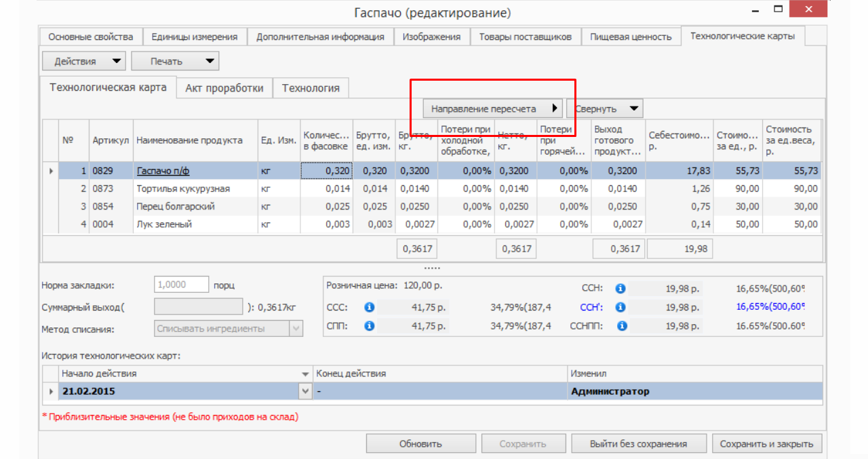Click the total cost value 19,98
The image size is (868, 459).
tap(680, 249)
